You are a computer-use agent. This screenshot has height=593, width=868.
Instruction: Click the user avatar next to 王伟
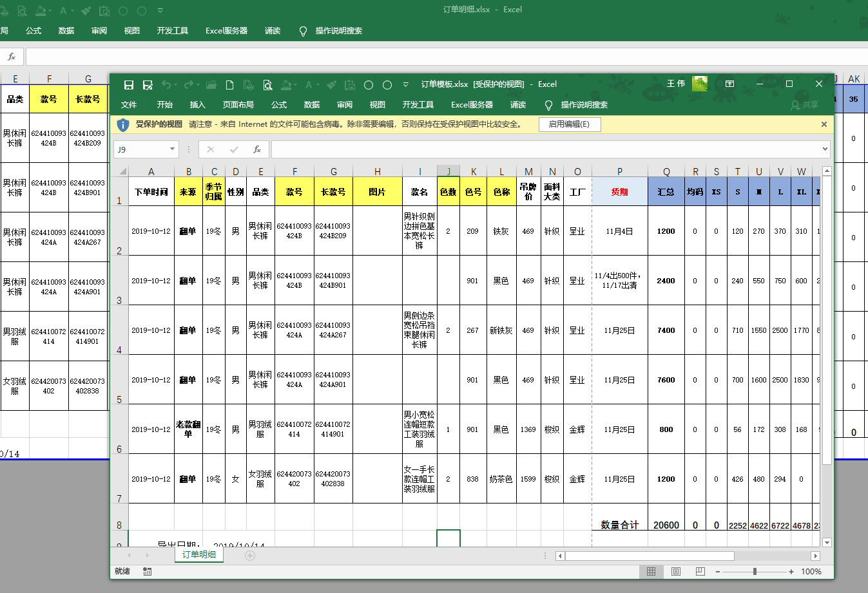[700, 84]
